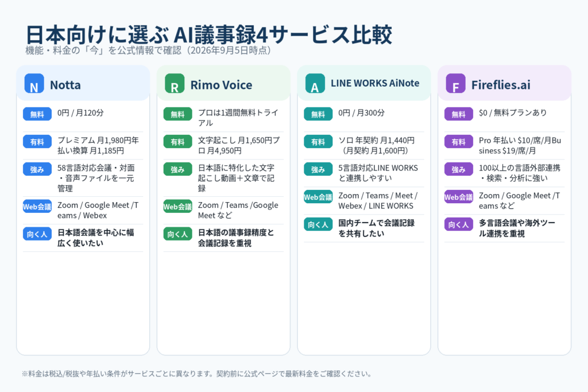Click the main title 日本向けに選ぶ AI議事録4サービス比較
Viewport: 588px width, 392px height.
[208, 35]
